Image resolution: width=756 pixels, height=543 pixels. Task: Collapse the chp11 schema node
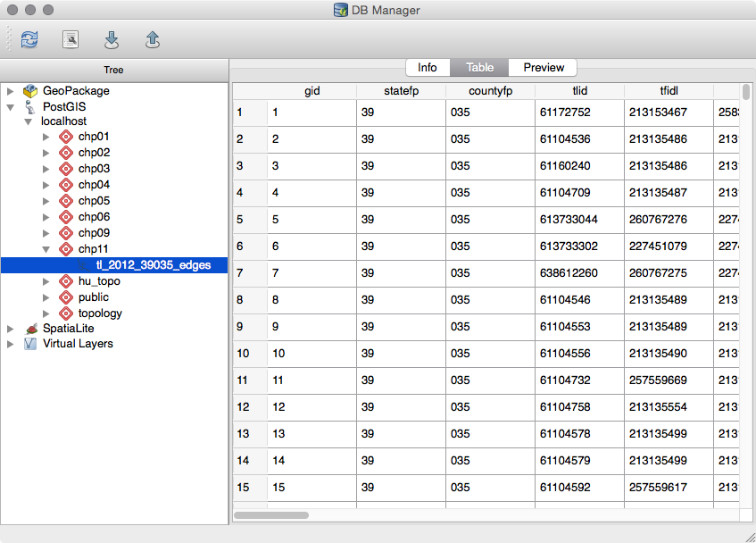46,249
